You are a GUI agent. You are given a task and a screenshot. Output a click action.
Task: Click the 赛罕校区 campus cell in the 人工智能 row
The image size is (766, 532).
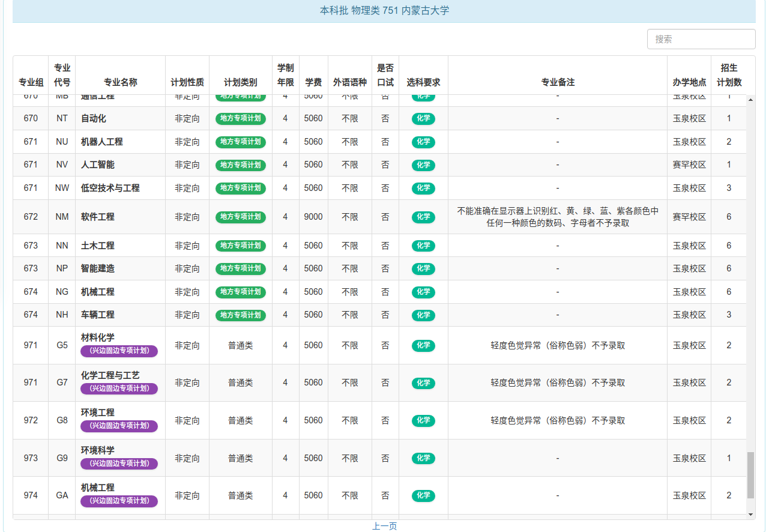[689, 165]
